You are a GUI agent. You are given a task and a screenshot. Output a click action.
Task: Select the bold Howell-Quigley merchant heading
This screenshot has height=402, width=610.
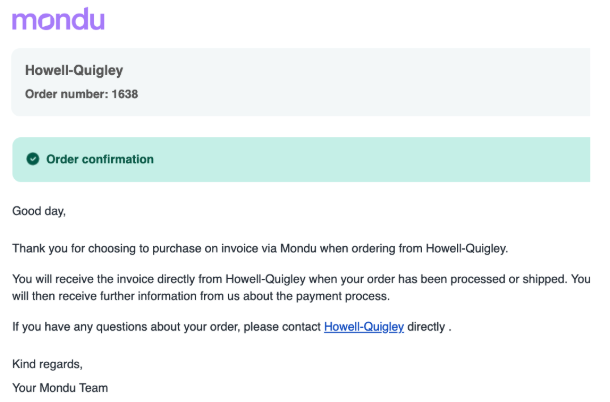(x=74, y=71)
